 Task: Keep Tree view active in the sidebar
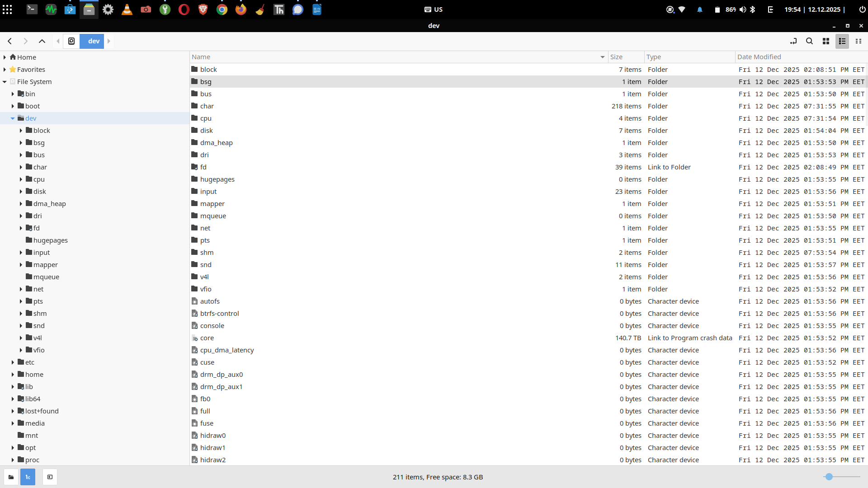pos(28,477)
